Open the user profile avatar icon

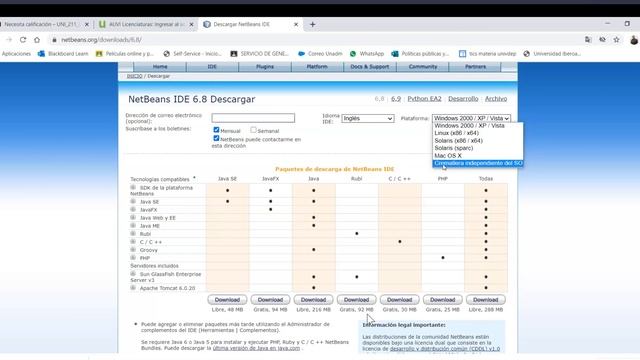[x=634, y=40]
